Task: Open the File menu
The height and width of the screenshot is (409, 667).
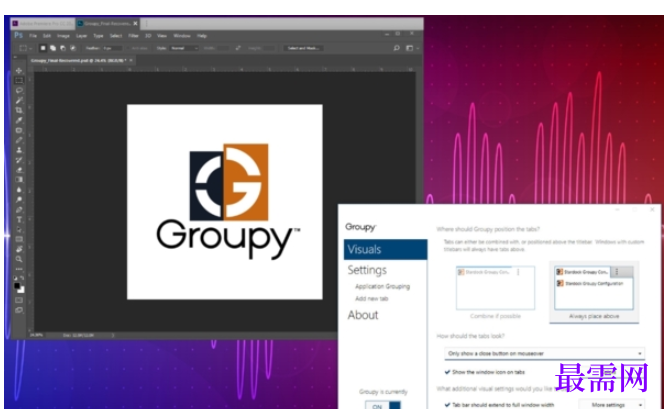Action: click(x=33, y=36)
